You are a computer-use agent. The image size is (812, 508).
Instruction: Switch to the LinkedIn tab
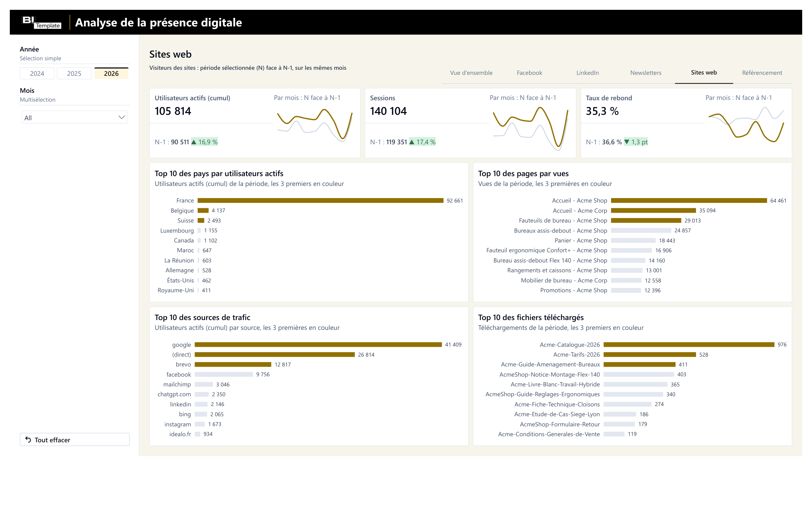coord(587,73)
